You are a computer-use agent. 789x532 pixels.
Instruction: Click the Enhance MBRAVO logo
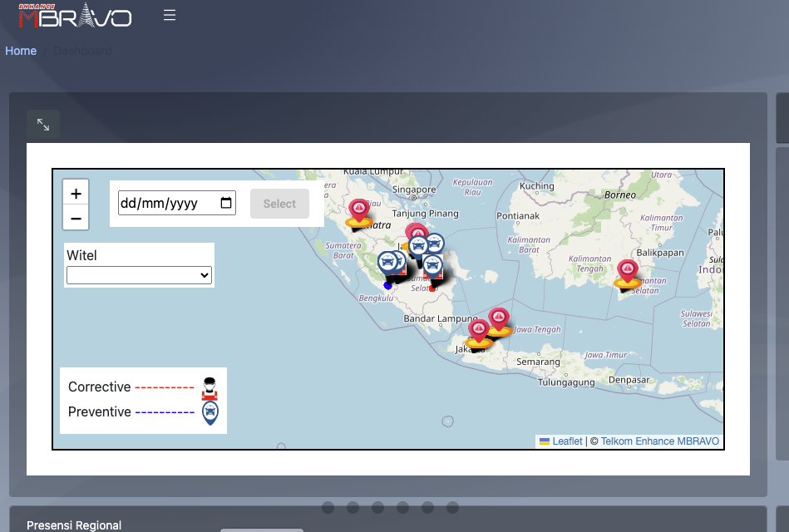coord(75,16)
